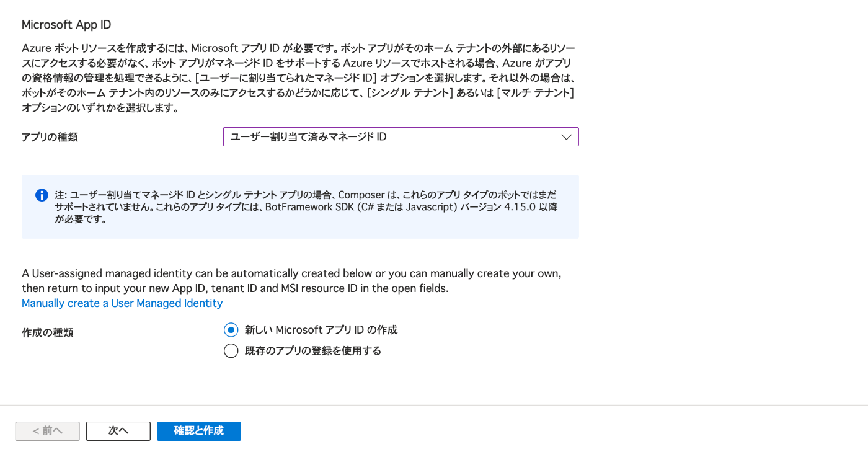This screenshot has height=457, width=868.
Task: Click the 新しい Microsoft アプリ ID の作成 label text
Action: [x=321, y=330]
